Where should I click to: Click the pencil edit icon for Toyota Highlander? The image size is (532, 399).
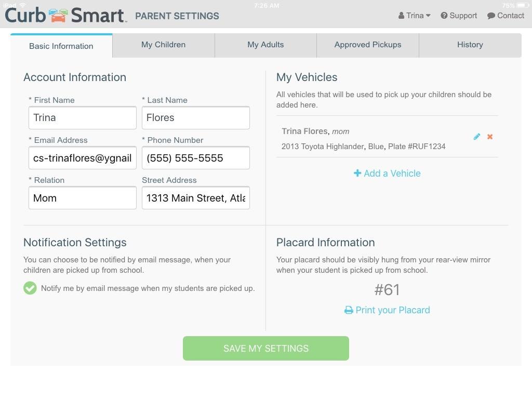[477, 137]
